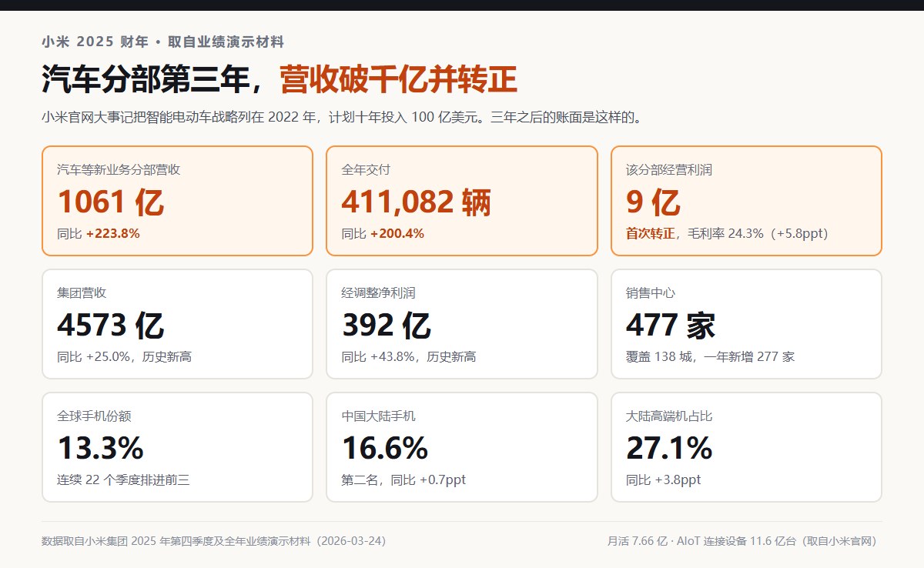
Task: Click the label "全年交付"
Action: point(367,169)
